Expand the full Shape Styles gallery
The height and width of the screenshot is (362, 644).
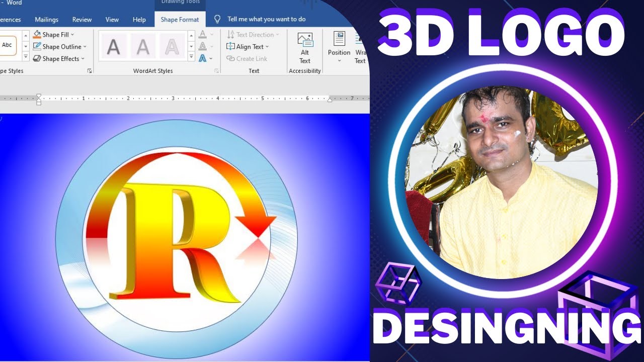[26, 57]
